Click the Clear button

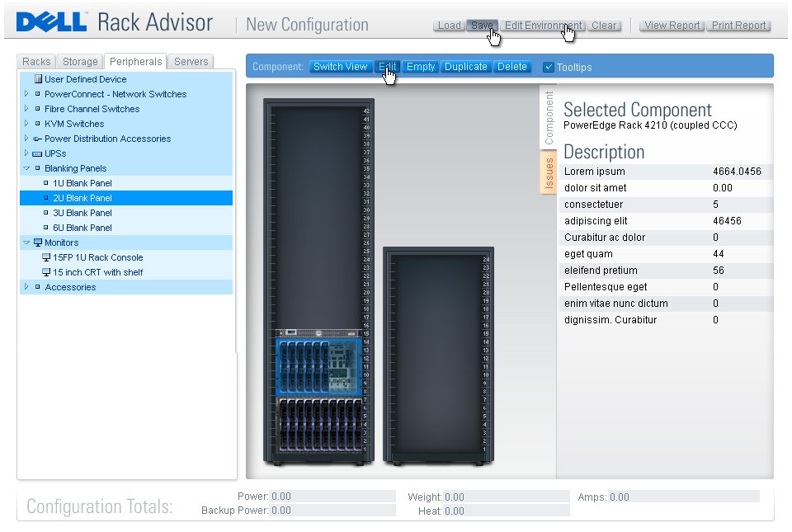coord(604,26)
